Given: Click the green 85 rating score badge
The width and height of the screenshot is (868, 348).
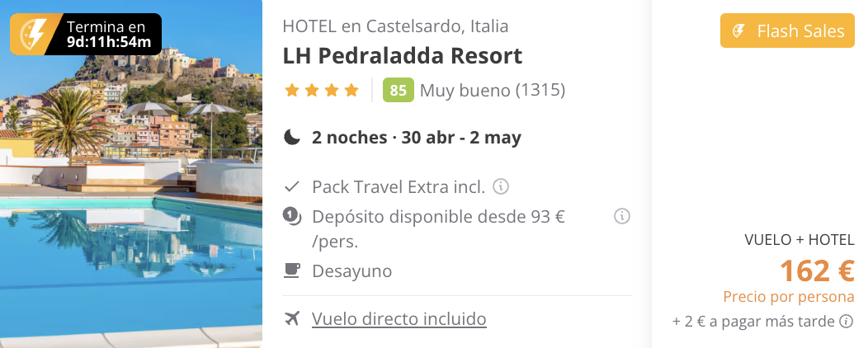Looking at the screenshot, I should [398, 90].
